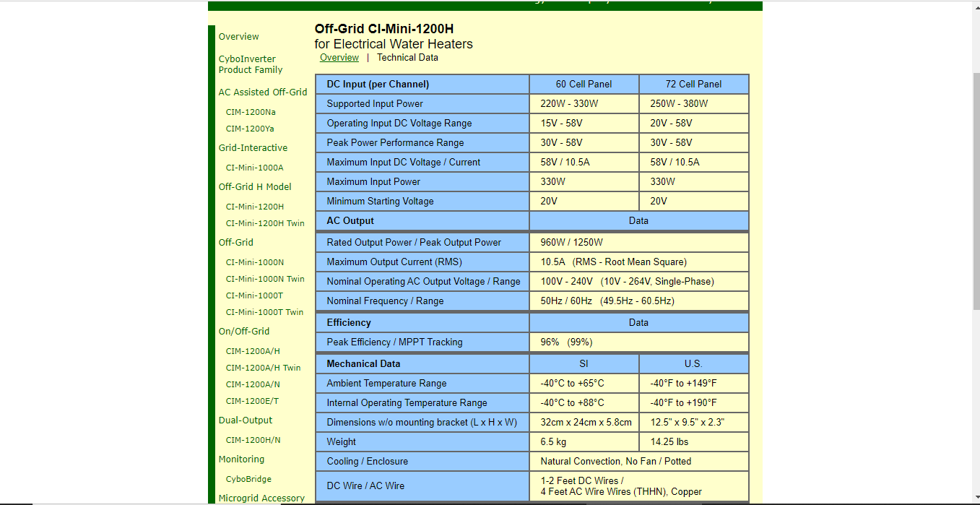
Task: Go to Off-Grid sidebar section
Action: (235, 243)
